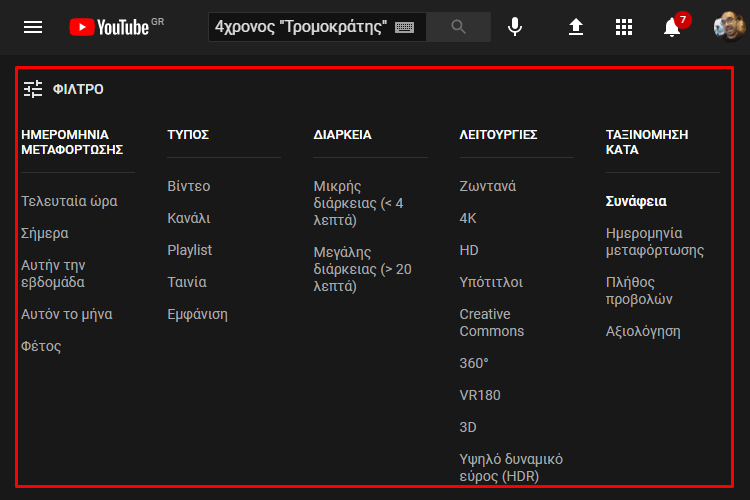
Task: Open the upload video icon
Action: (x=576, y=27)
